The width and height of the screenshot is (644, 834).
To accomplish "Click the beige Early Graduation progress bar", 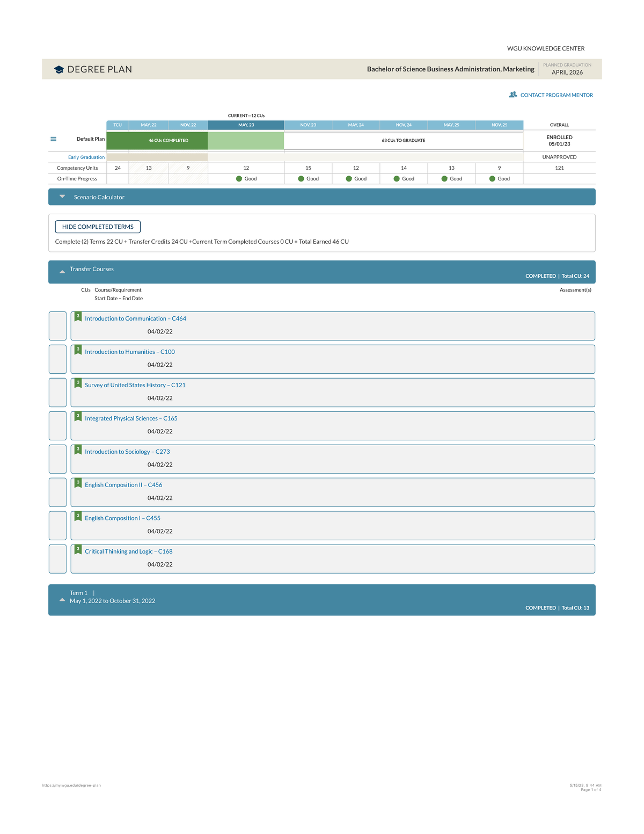I will tap(157, 157).
